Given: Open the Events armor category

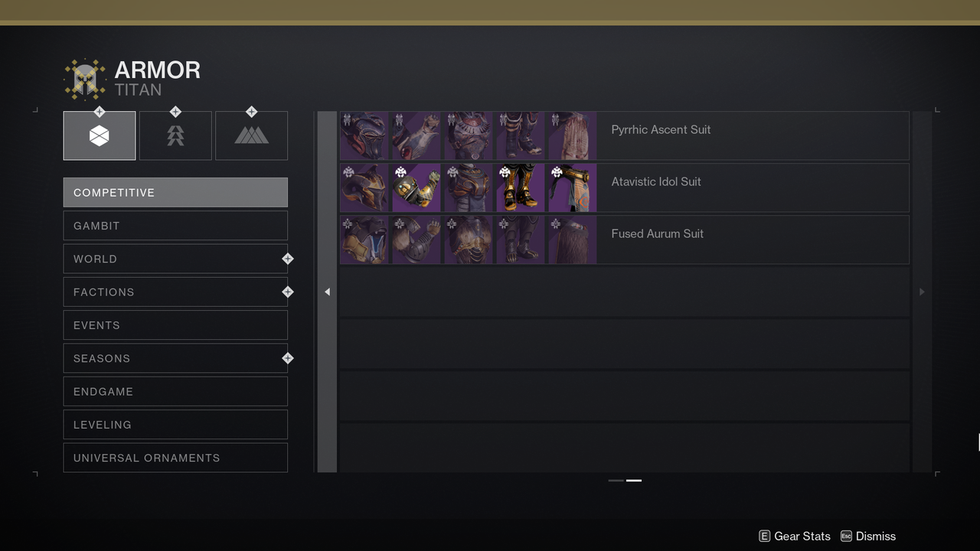Looking at the screenshot, I should [x=175, y=325].
